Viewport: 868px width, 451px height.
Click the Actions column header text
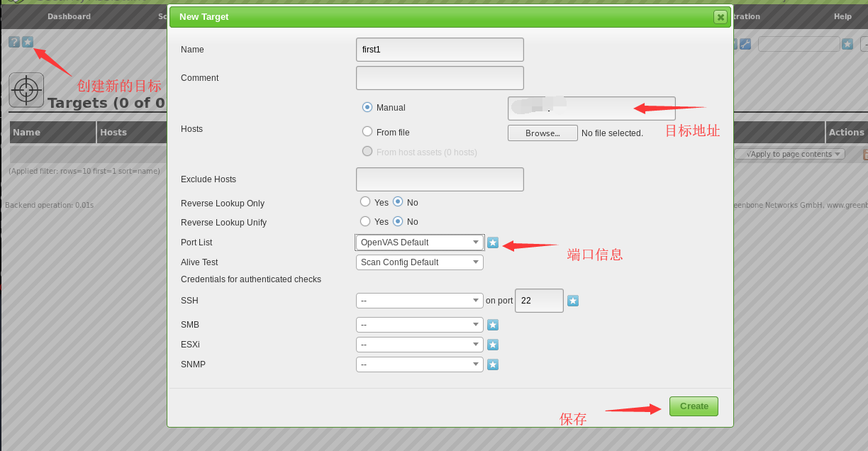point(847,133)
